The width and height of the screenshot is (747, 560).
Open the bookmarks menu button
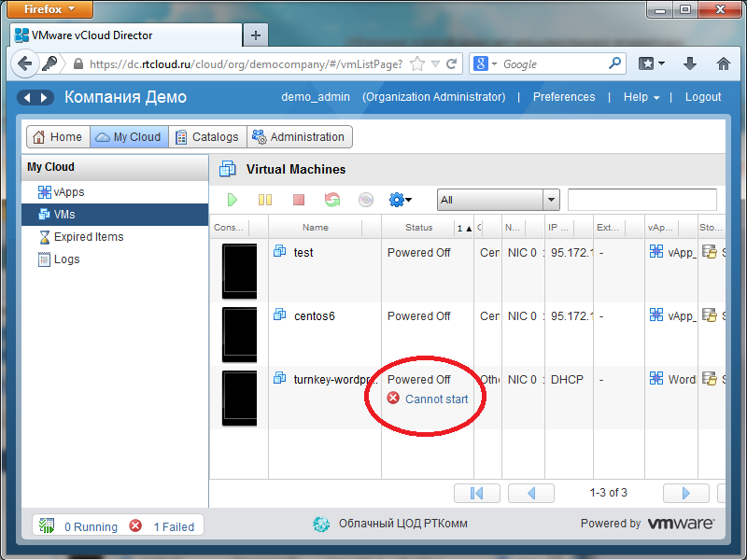click(651, 63)
